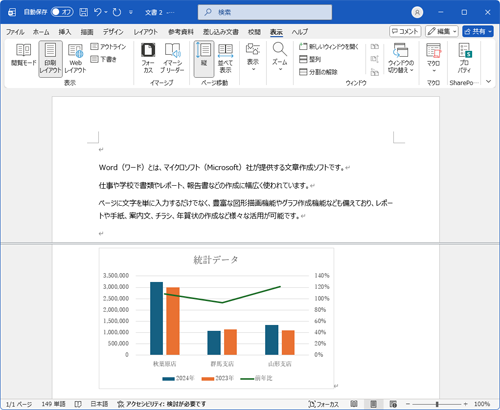Image resolution: width=500 pixels, height=410 pixels.
Task: Open the ヘルプ tab
Action: click(300, 32)
